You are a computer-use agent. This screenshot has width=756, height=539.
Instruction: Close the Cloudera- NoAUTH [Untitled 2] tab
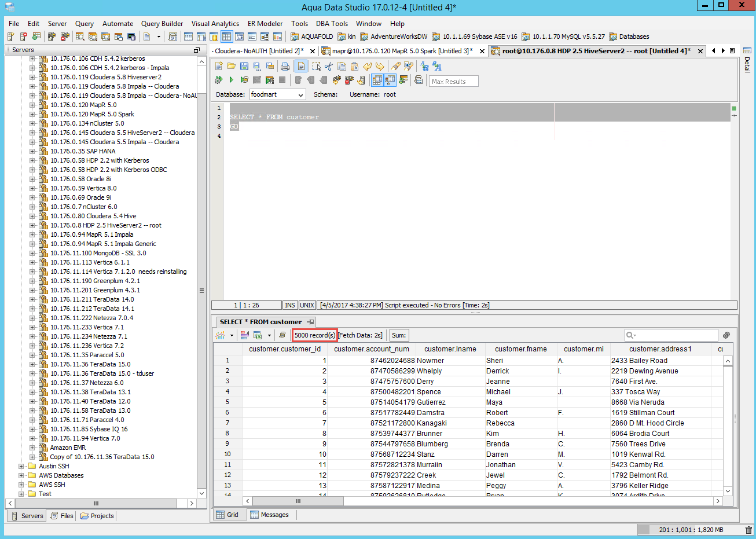click(313, 52)
